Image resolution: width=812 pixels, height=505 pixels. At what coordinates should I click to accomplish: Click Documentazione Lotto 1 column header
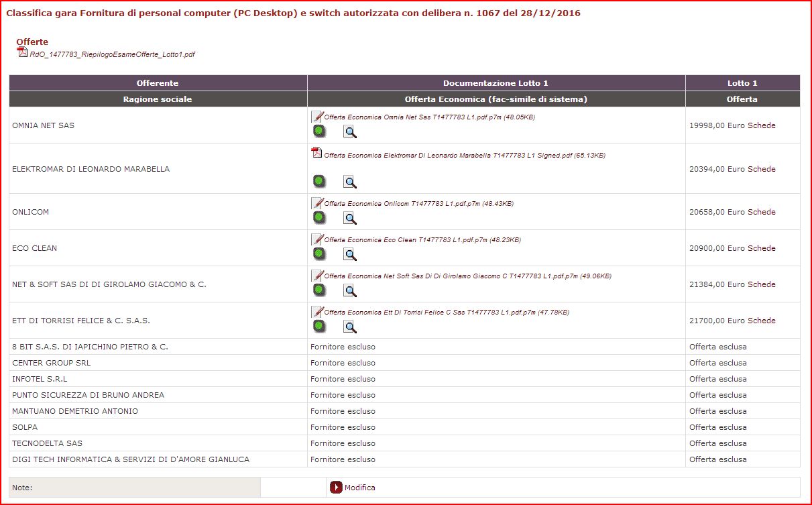tap(496, 83)
